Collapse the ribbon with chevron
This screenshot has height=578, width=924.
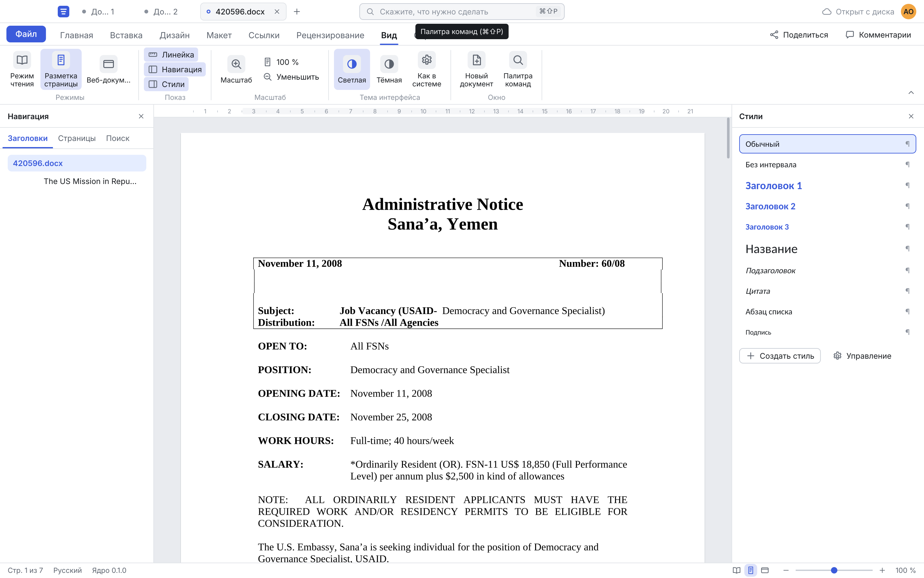click(911, 92)
